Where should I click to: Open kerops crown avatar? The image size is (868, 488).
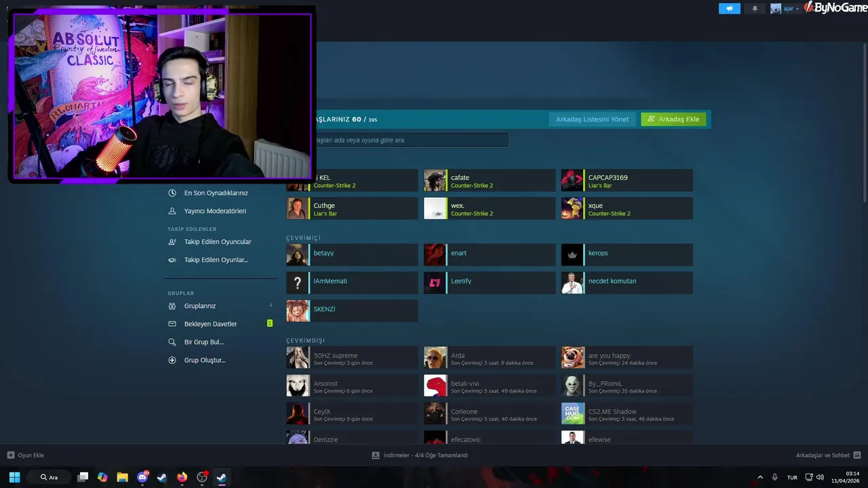pyautogui.click(x=572, y=255)
